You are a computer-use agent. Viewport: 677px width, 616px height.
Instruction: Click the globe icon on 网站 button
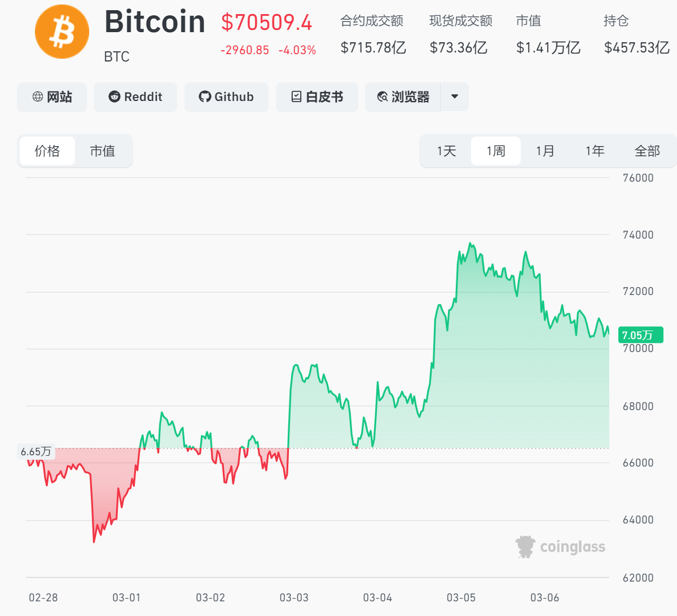click(38, 97)
